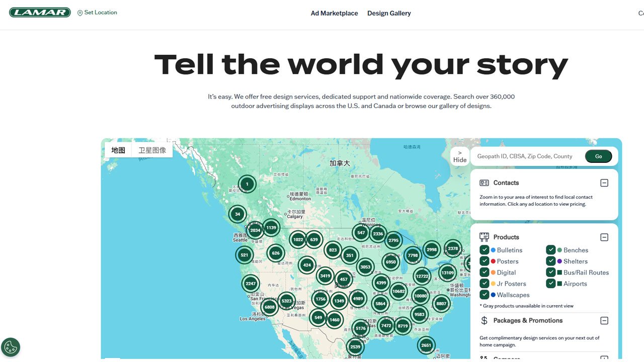Uncheck the Wallscapes checkbox
The image size is (644, 362).
click(x=485, y=295)
